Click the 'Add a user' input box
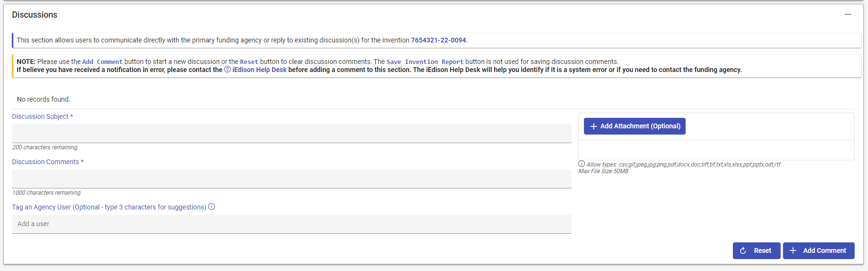The image size is (868, 271). tap(291, 224)
